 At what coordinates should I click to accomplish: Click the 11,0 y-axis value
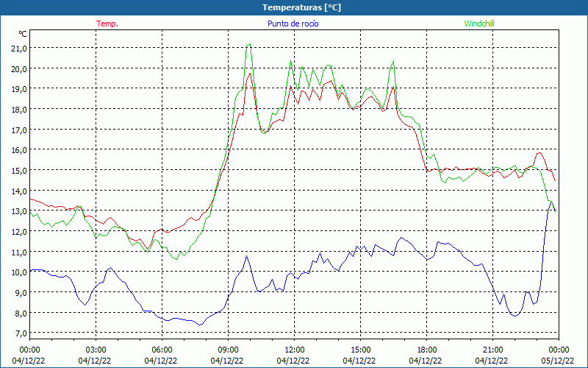(x=20, y=252)
